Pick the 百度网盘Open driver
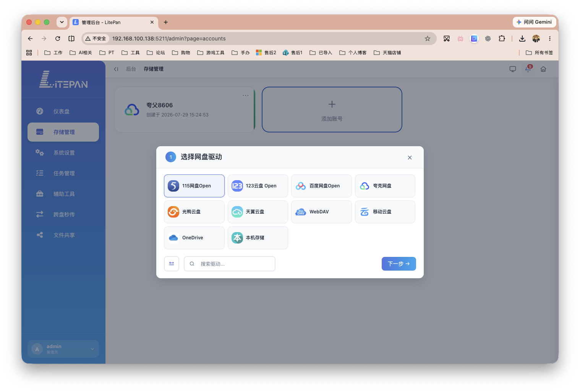The height and width of the screenshot is (392, 580). pos(321,186)
